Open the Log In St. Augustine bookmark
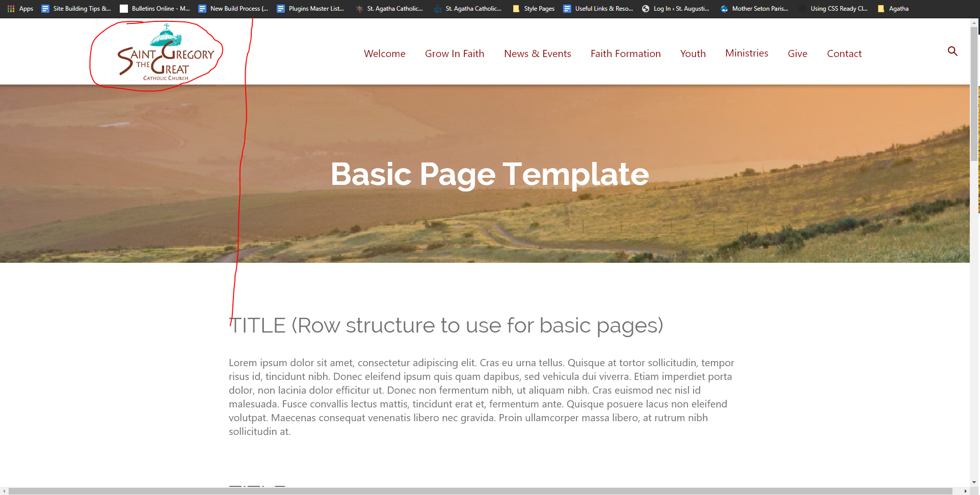Viewport: 980px width, 495px height. 675,9
